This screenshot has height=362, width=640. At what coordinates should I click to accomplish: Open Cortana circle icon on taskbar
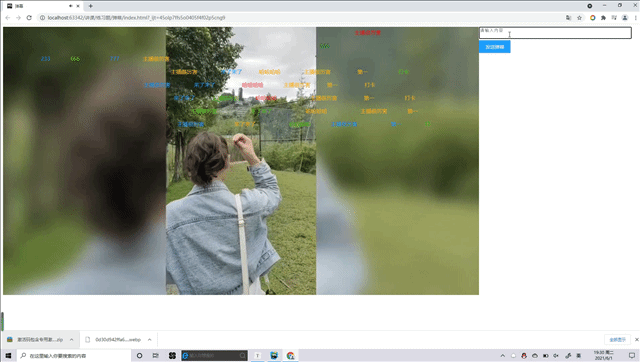(140, 355)
